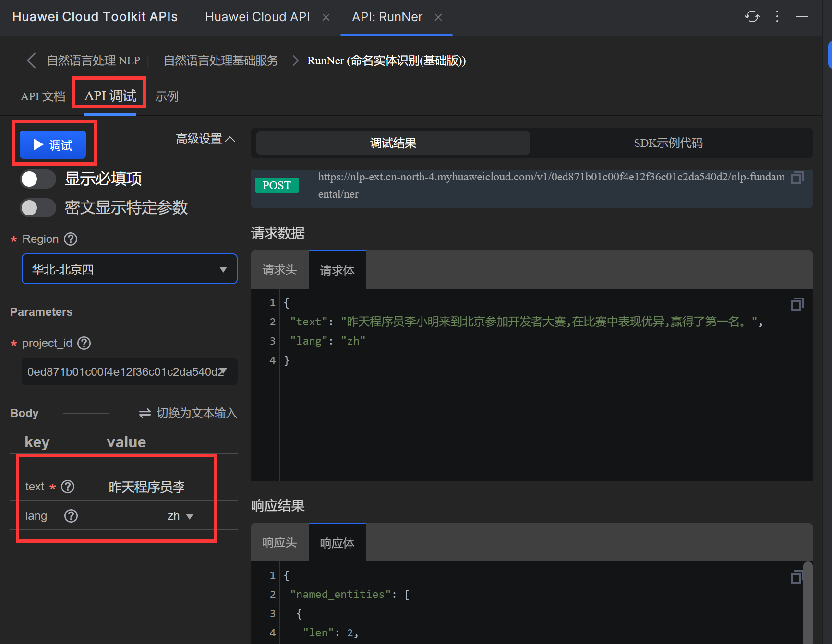Open the Region help tooltip icon
This screenshot has height=644, width=832.
tap(71, 239)
